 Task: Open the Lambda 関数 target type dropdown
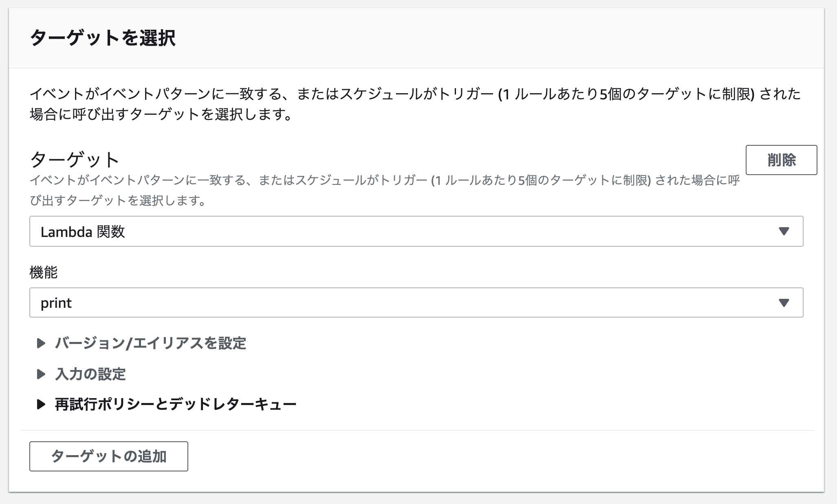pyautogui.click(x=416, y=231)
